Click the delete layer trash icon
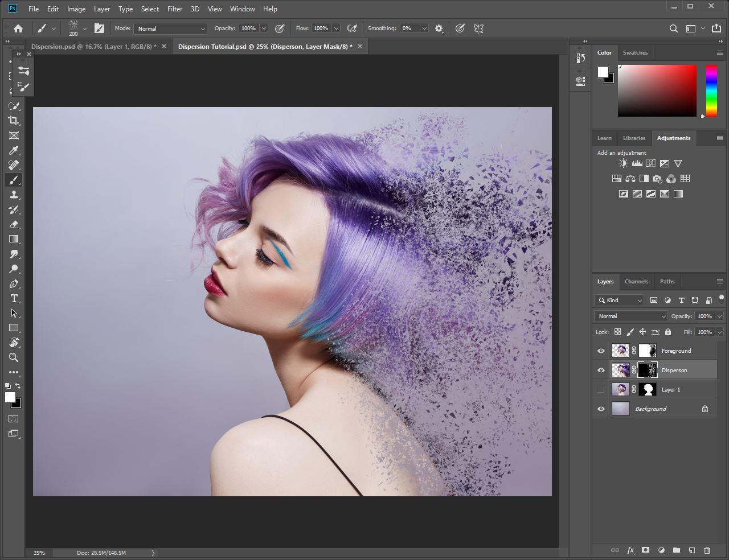This screenshot has width=729, height=560. point(707,550)
